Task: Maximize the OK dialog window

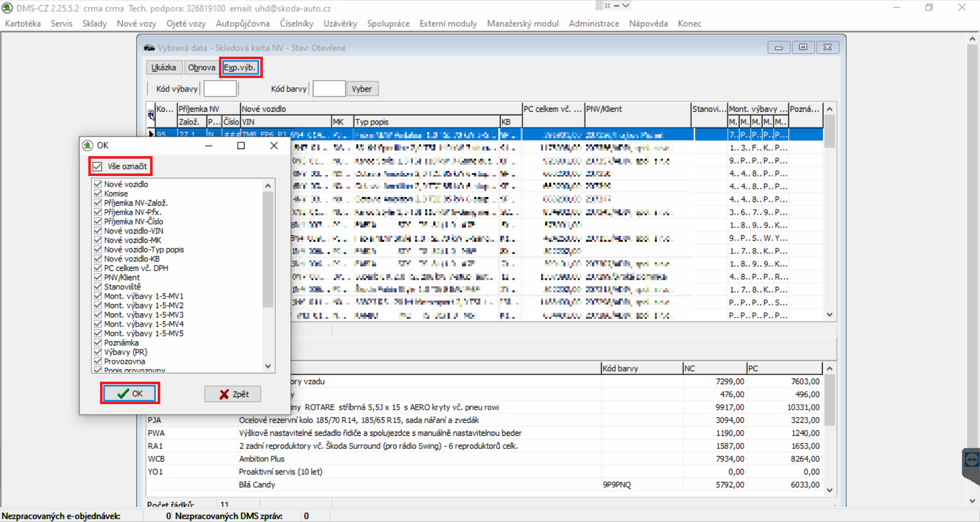Action: coord(241,145)
